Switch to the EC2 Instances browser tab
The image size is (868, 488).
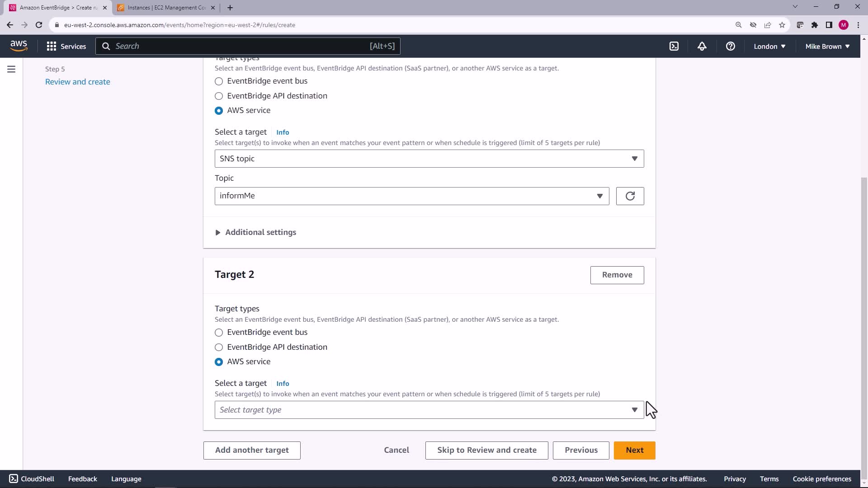(163, 8)
